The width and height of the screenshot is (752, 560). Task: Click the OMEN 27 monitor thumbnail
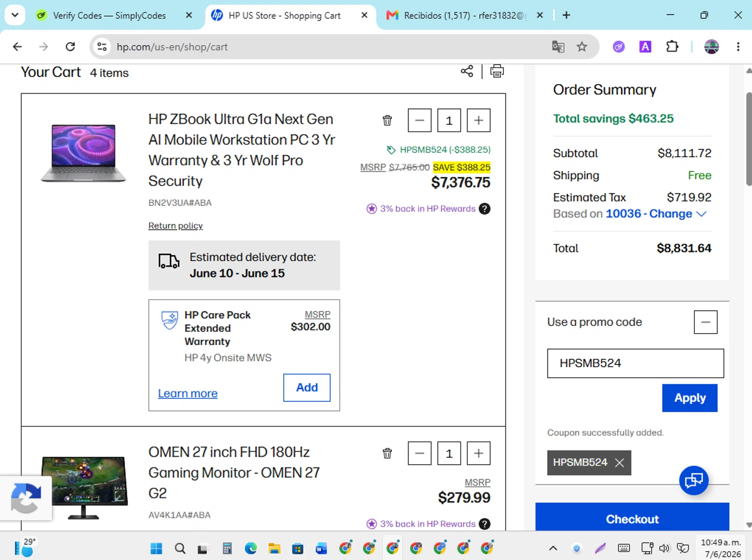(84, 487)
